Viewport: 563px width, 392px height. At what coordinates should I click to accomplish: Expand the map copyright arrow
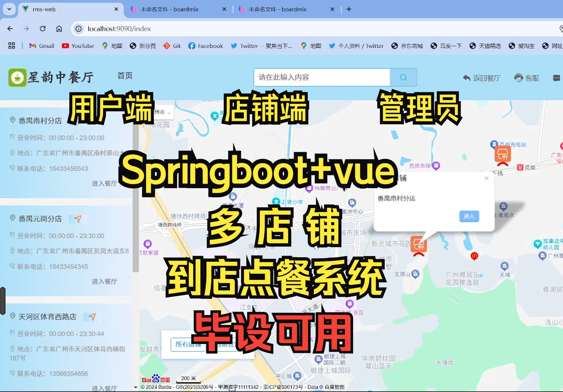click(136, 387)
